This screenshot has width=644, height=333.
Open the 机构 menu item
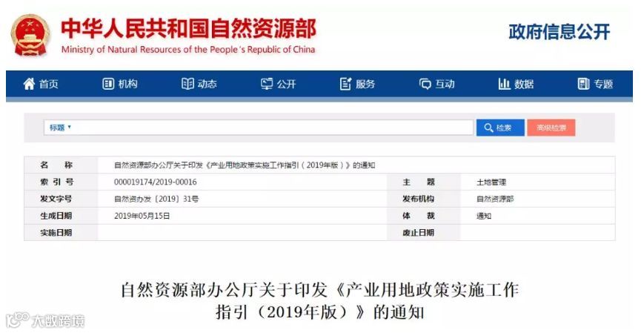pyautogui.click(x=120, y=84)
